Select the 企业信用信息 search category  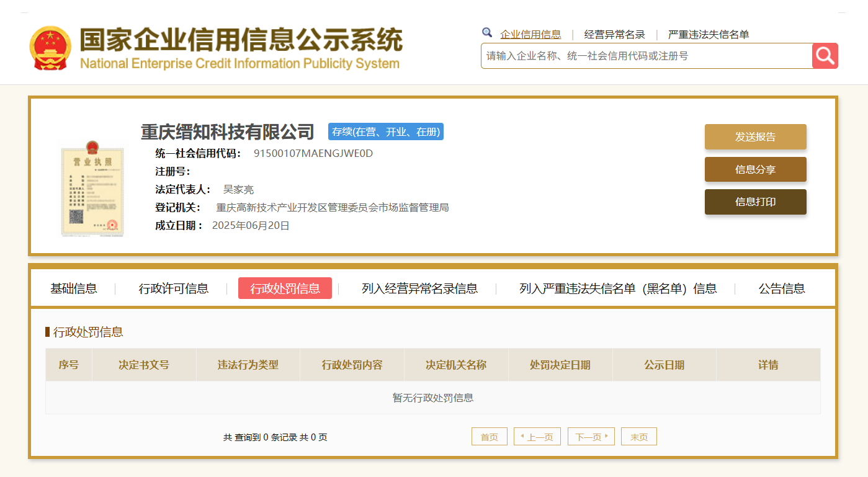coord(530,35)
